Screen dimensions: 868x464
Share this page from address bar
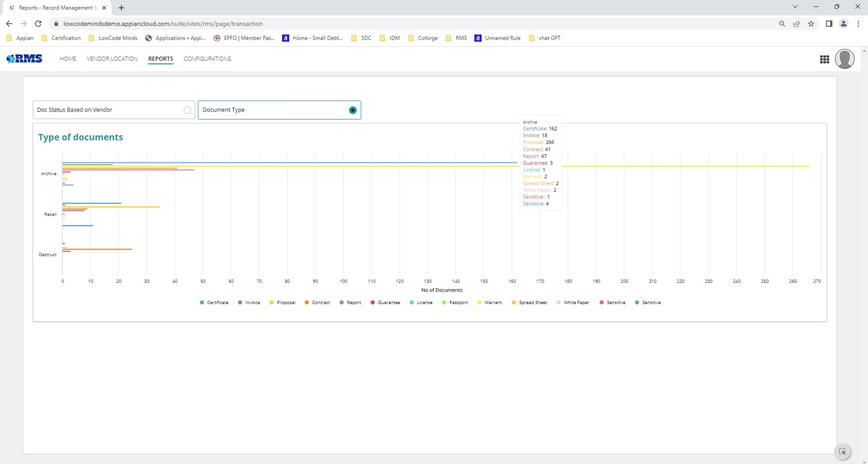click(797, 23)
